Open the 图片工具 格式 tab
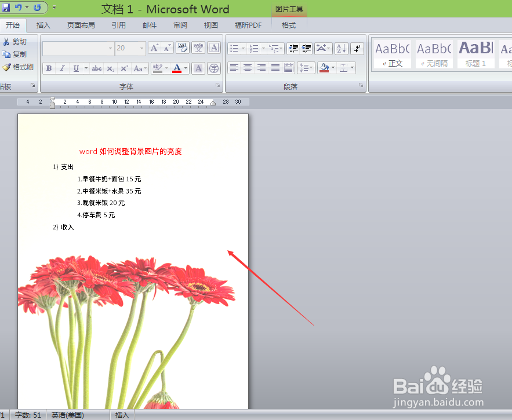The image size is (512, 420). click(288, 25)
